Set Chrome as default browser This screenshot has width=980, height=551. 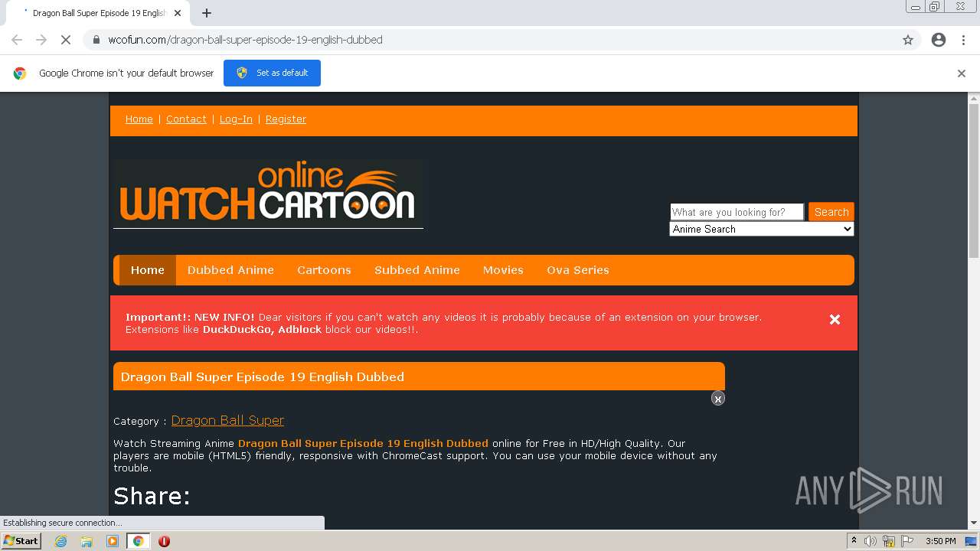[272, 73]
